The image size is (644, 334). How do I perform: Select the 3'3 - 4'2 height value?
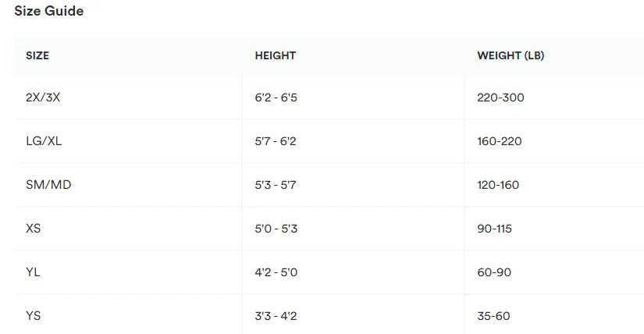(276, 316)
